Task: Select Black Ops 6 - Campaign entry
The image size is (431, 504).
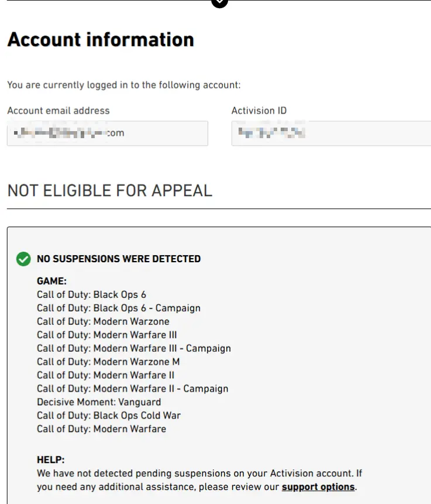Action: pos(119,308)
